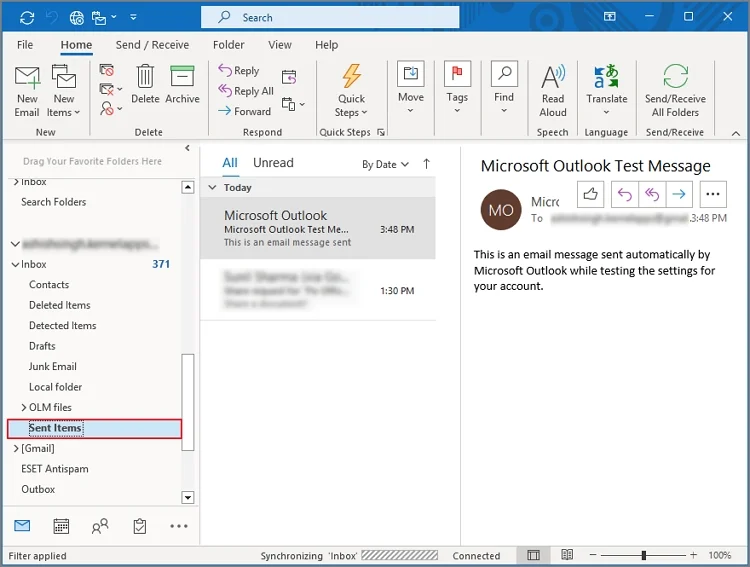Open the Quick Steps gallery
This screenshot has height=567, width=750.
click(351, 91)
